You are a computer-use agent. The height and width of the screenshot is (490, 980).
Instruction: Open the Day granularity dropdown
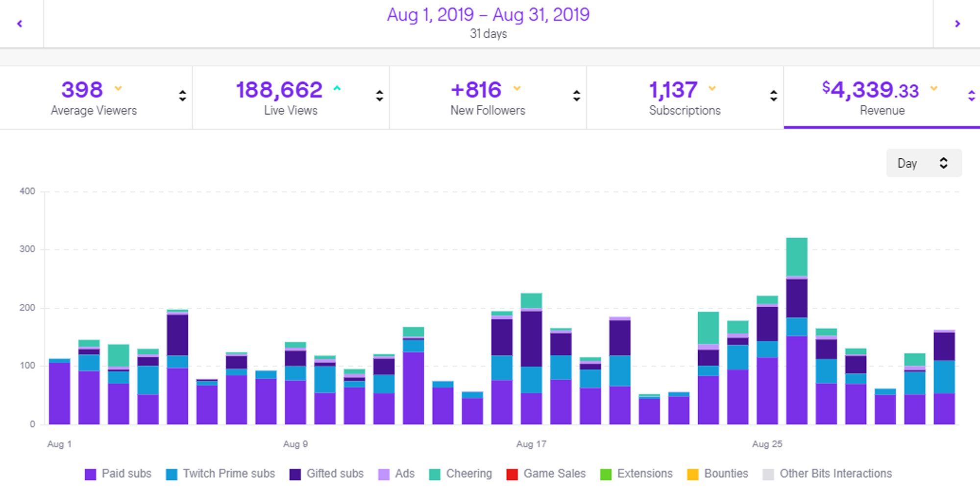924,163
